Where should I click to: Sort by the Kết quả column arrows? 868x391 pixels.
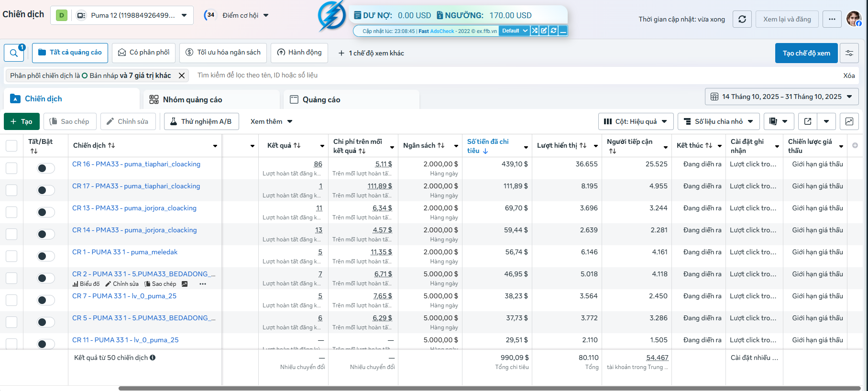click(297, 145)
